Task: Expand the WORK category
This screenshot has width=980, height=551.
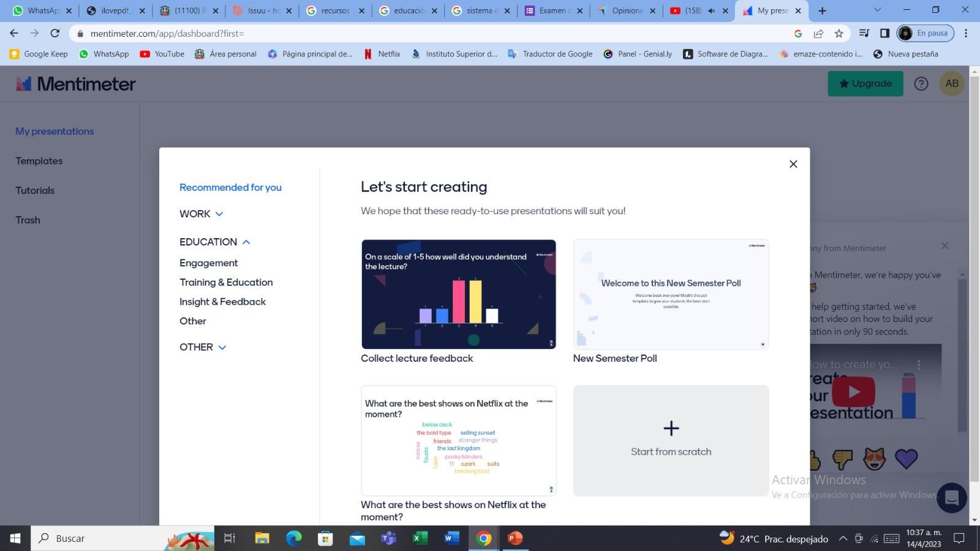Action: coord(201,214)
